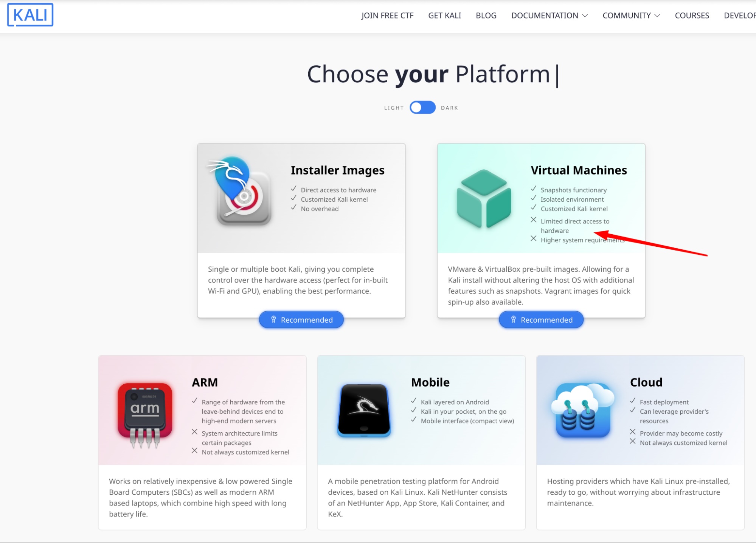The height and width of the screenshot is (543, 756).
Task: Open the Join Free CTF link
Action: (387, 15)
